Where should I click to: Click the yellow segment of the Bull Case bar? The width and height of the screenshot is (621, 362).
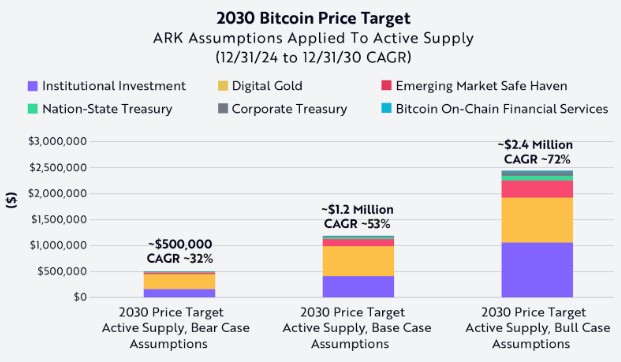tap(537, 220)
